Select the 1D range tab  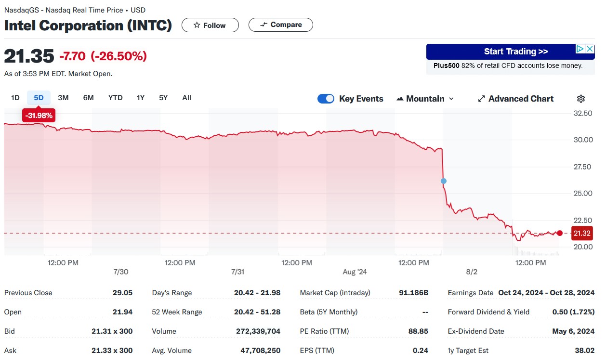point(15,98)
